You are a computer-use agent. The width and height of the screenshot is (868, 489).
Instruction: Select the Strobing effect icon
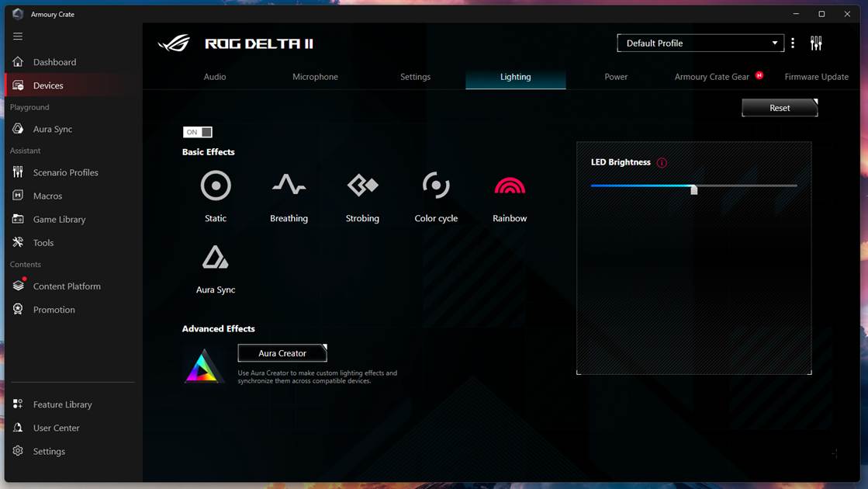click(362, 186)
